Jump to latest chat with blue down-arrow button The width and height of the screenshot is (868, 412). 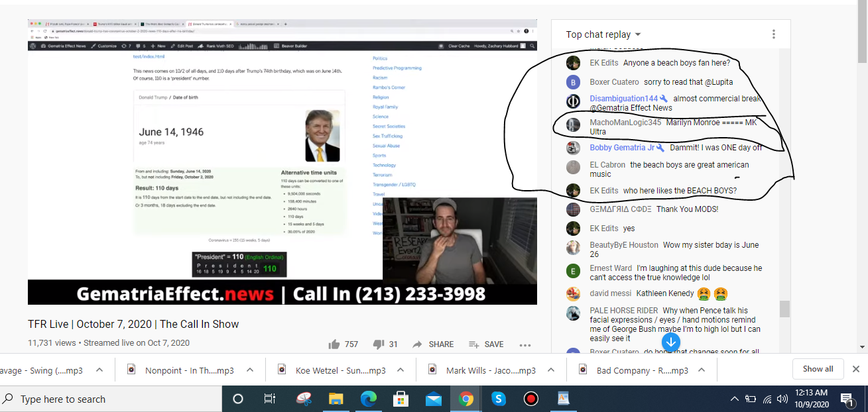pyautogui.click(x=671, y=342)
